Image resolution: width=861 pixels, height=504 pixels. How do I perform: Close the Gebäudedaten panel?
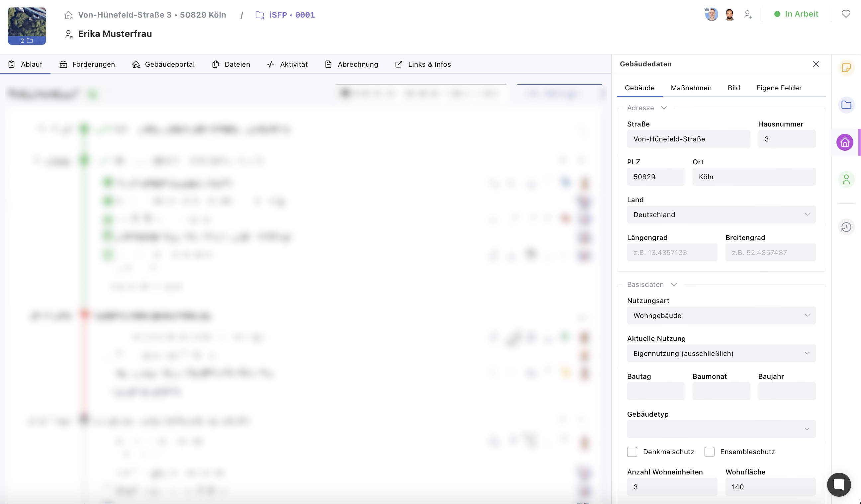[x=815, y=64]
